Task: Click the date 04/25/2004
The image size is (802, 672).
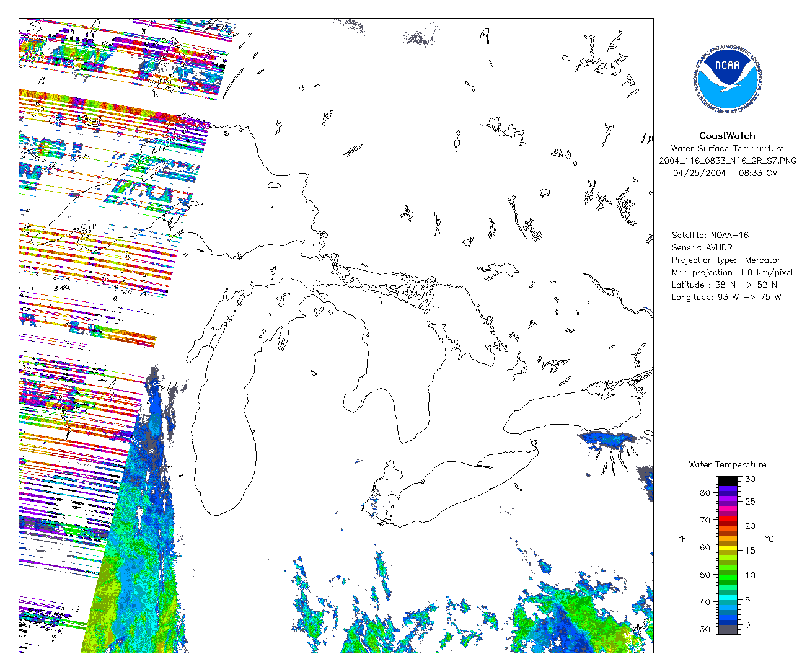Action: [x=699, y=173]
